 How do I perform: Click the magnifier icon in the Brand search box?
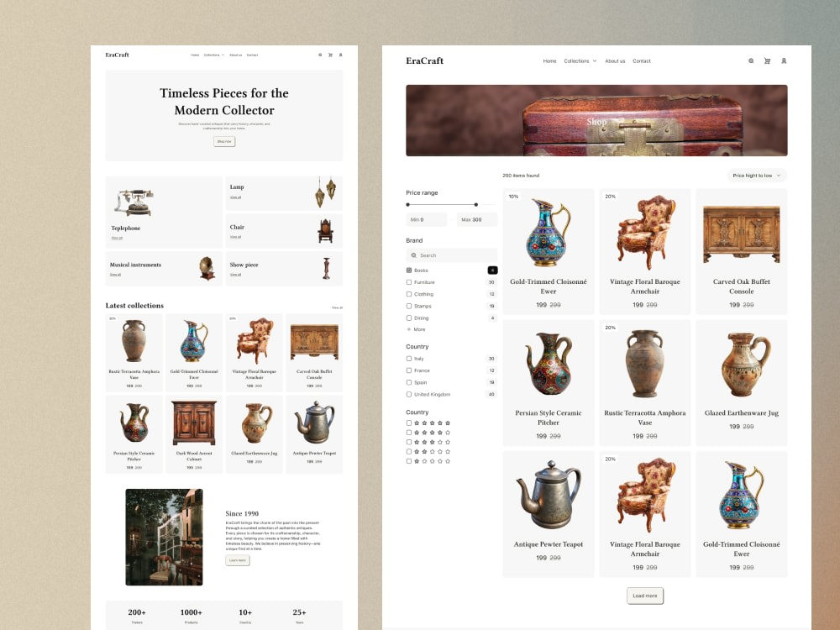click(x=413, y=255)
